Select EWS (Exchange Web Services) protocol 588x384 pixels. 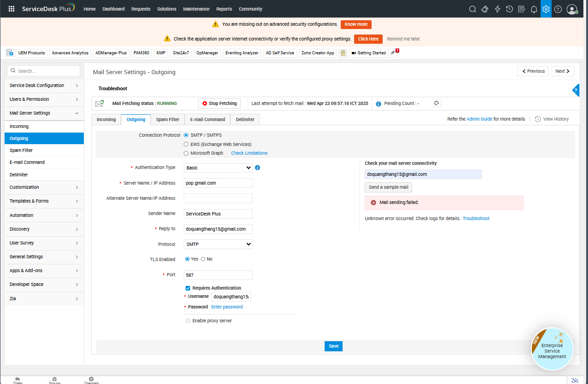pos(186,144)
